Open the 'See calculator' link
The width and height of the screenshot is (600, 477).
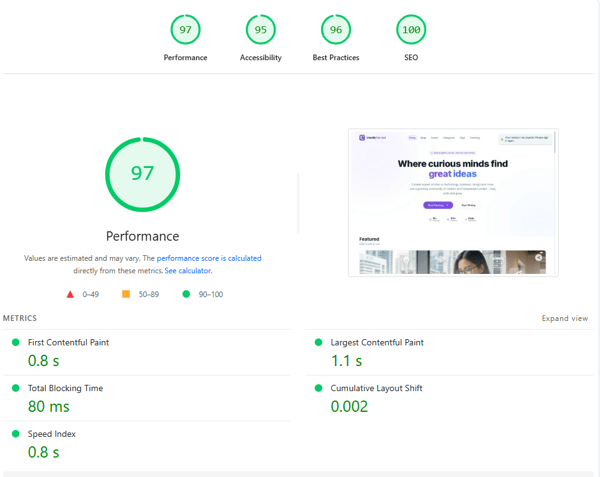[188, 271]
